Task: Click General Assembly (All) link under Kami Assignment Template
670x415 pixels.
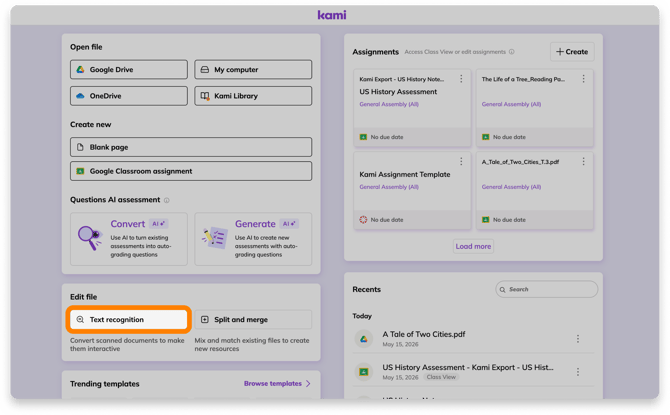Action: point(389,187)
